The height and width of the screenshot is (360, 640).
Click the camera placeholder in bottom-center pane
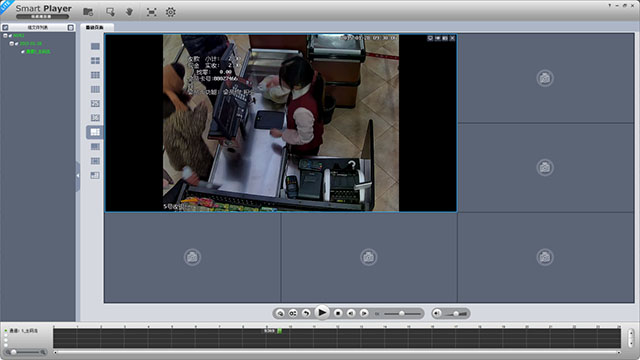tap(369, 257)
